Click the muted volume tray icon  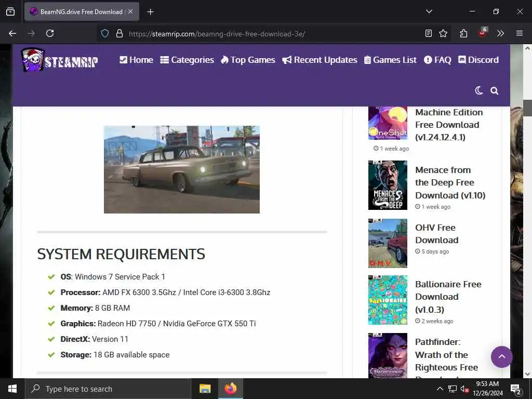(x=464, y=389)
